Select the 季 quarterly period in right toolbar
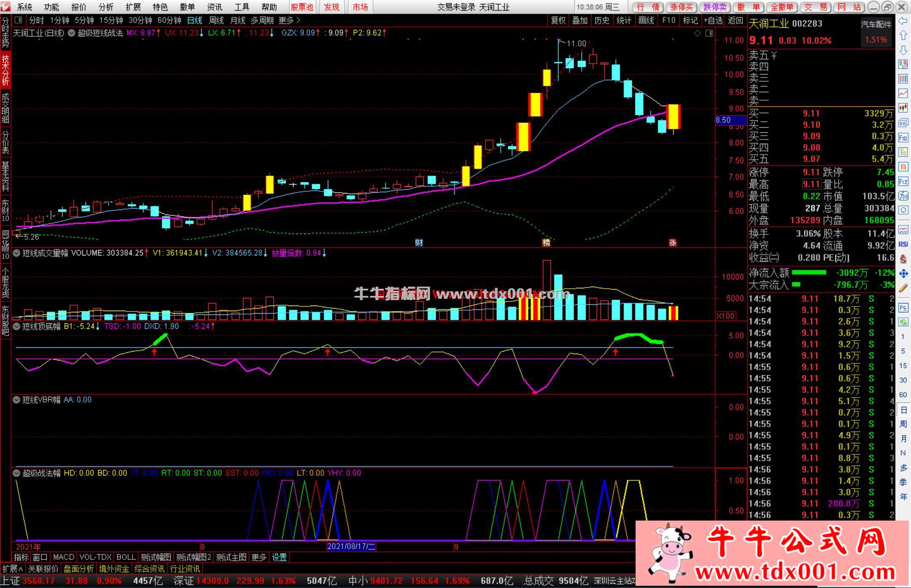 click(903, 482)
